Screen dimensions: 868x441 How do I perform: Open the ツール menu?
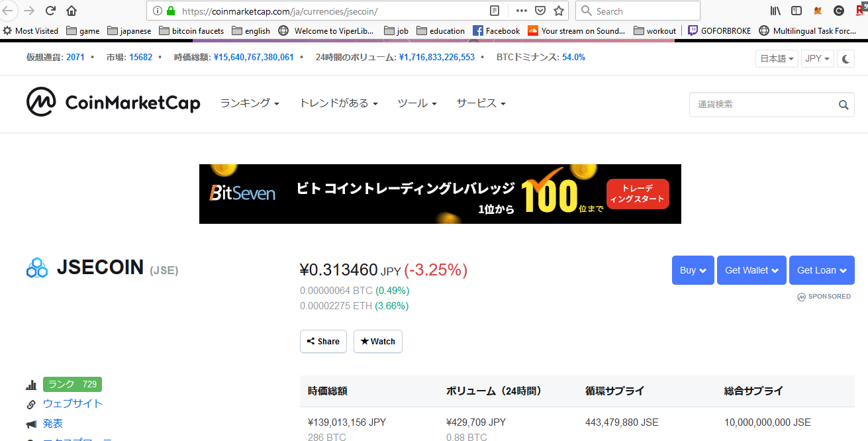point(417,103)
